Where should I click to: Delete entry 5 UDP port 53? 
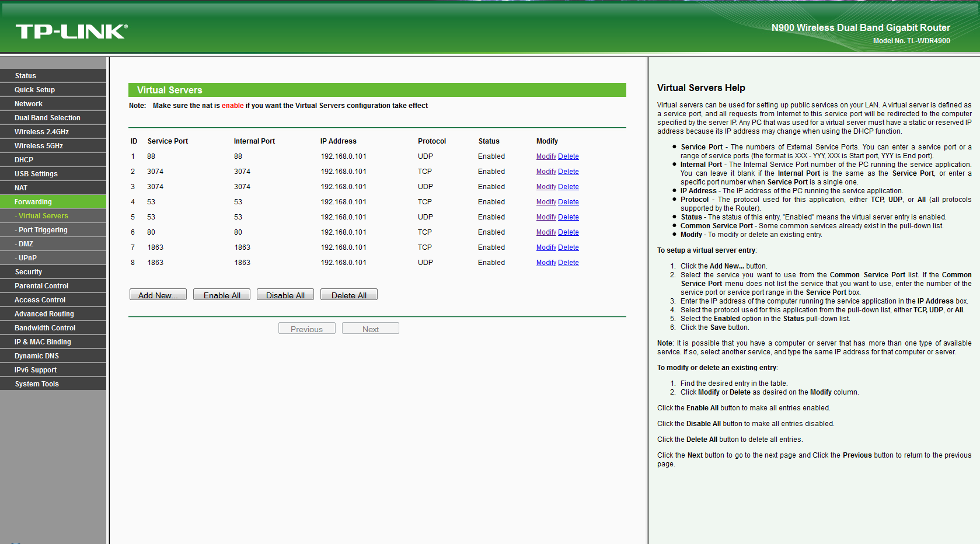(x=569, y=217)
